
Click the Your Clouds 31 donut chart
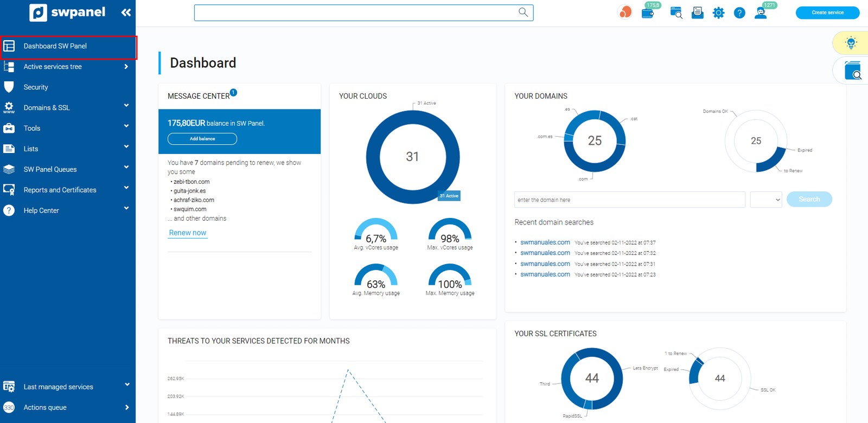click(x=413, y=157)
